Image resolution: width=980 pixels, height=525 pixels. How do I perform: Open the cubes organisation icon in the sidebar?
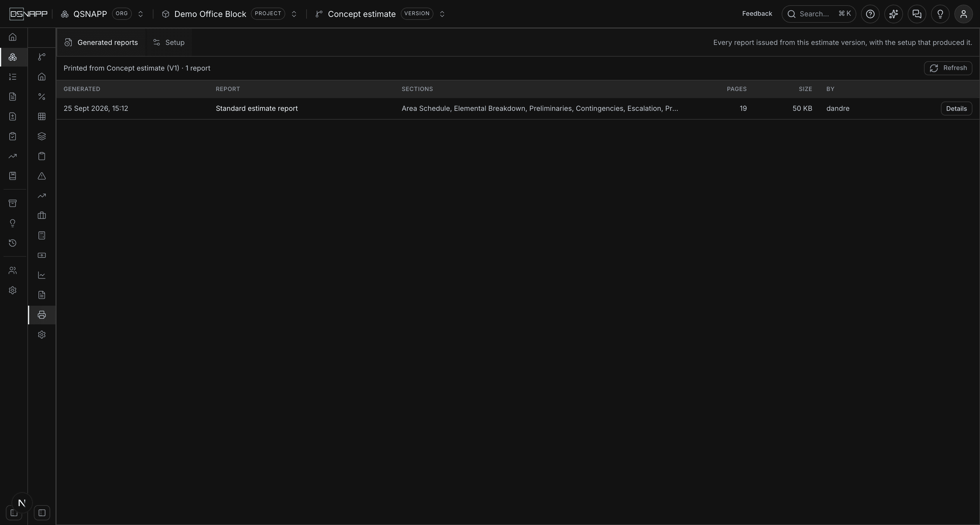tap(13, 57)
